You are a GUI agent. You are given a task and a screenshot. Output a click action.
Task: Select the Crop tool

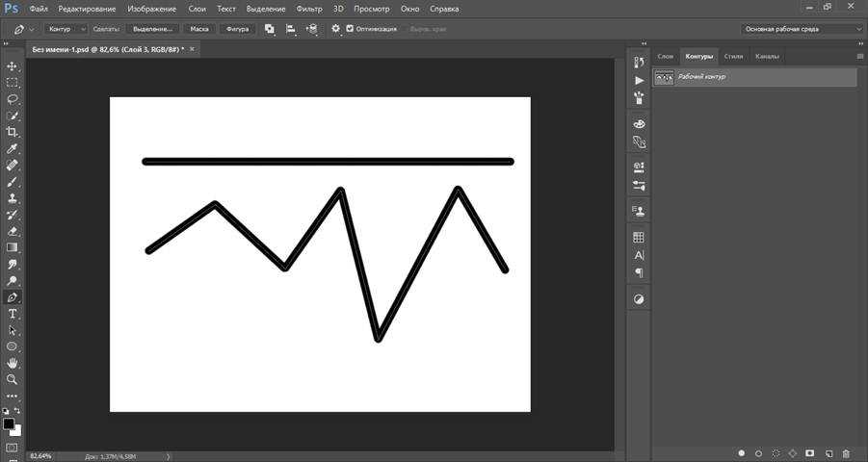click(x=13, y=132)
